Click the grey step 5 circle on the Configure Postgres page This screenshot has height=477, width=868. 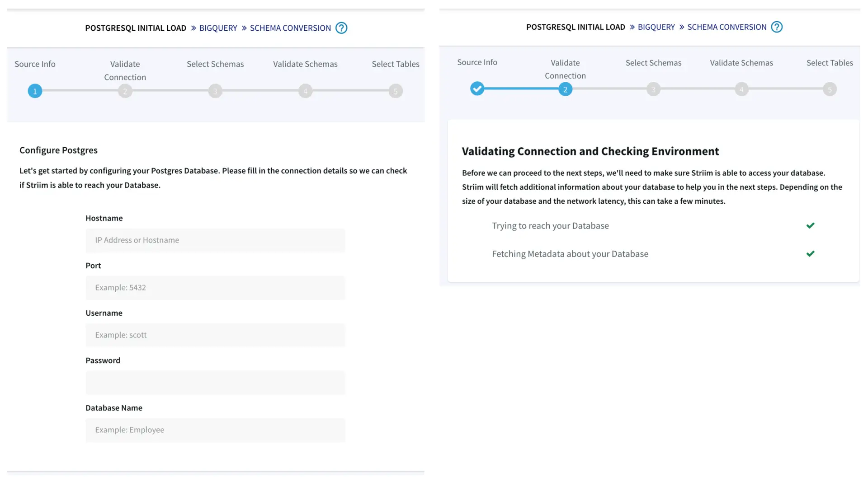pyautogui.click(x=395, y=91)
